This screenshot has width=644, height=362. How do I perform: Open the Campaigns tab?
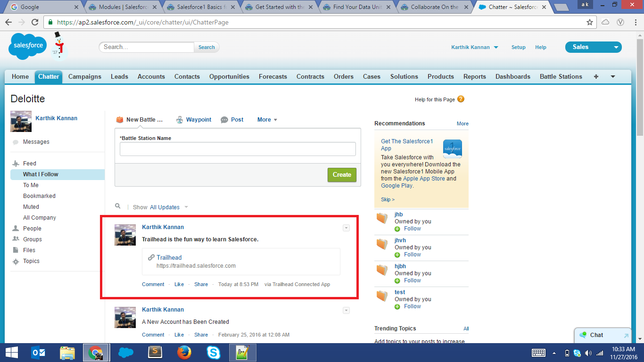pos(85,76)
